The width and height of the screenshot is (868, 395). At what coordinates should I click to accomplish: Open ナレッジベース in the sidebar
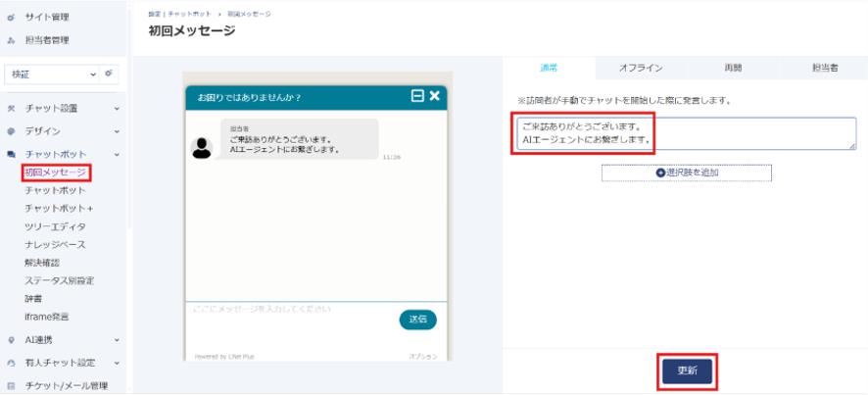pyautogui.click(x=56, y=244)
